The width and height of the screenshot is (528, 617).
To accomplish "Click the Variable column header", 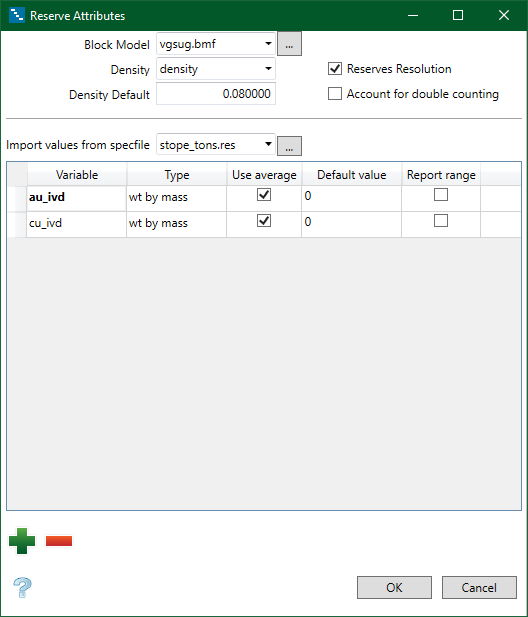I will [77, 175].
